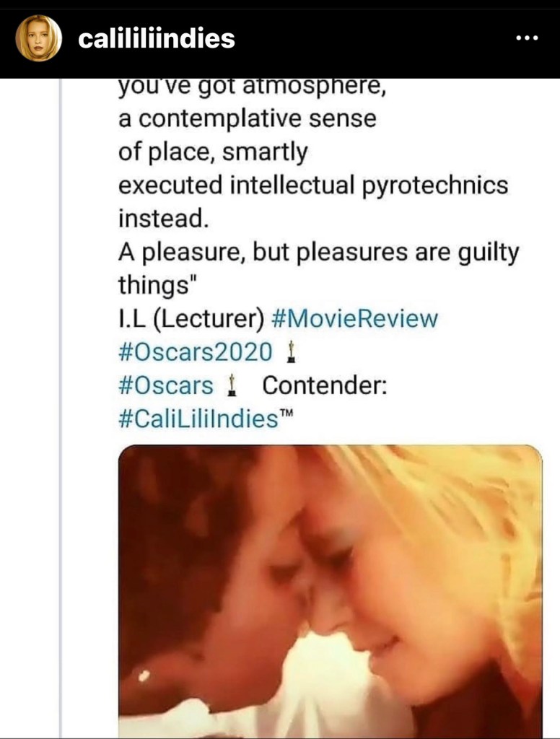The width and height of the screenshot is (560, 739).
Task: Follow the #Oscars2020 hashtag link
Action: pyautogui.click(x=196, y=352)
